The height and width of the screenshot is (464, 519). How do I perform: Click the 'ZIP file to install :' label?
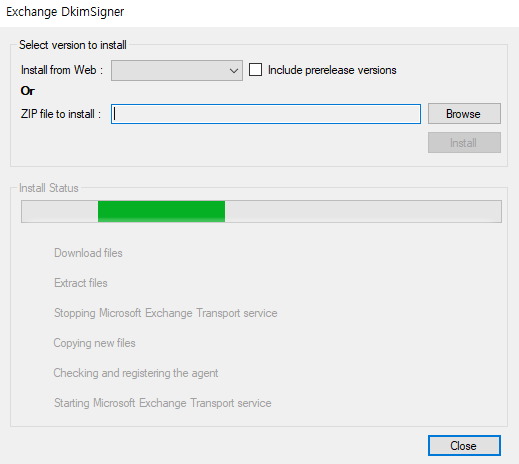[x=61, y=114]
